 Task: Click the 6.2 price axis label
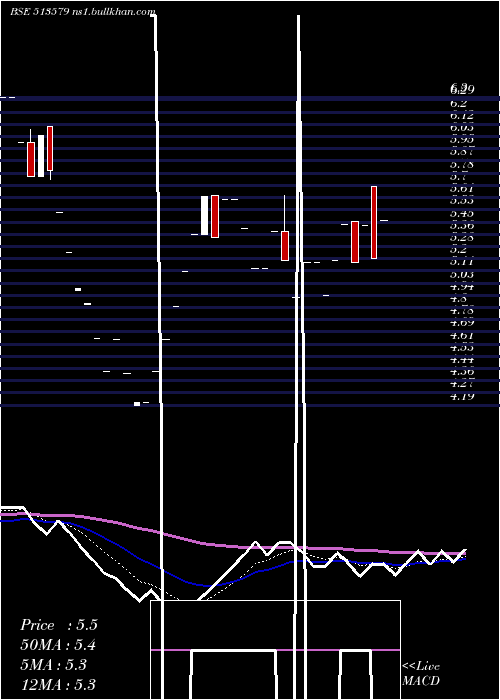click(x=458, y=104)
